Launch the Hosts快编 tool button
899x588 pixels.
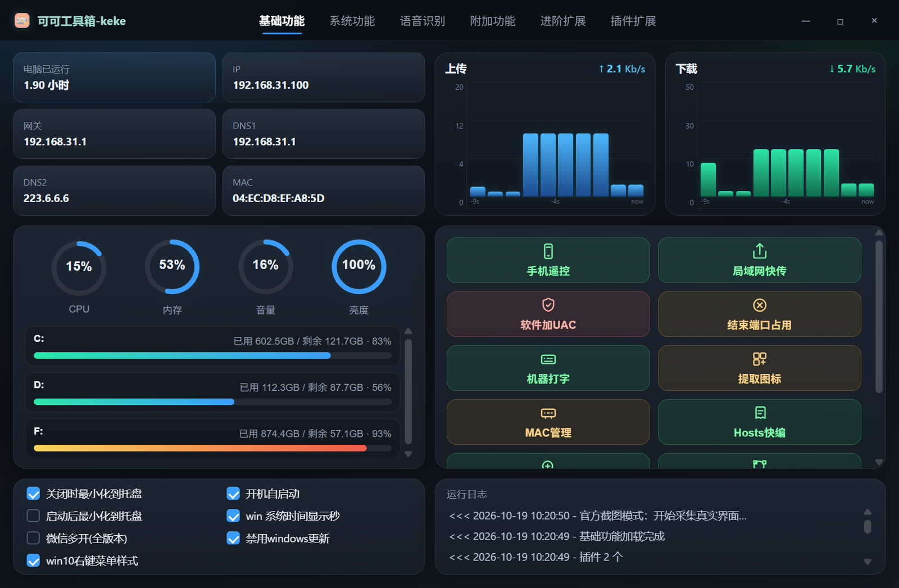click(760, 422)
